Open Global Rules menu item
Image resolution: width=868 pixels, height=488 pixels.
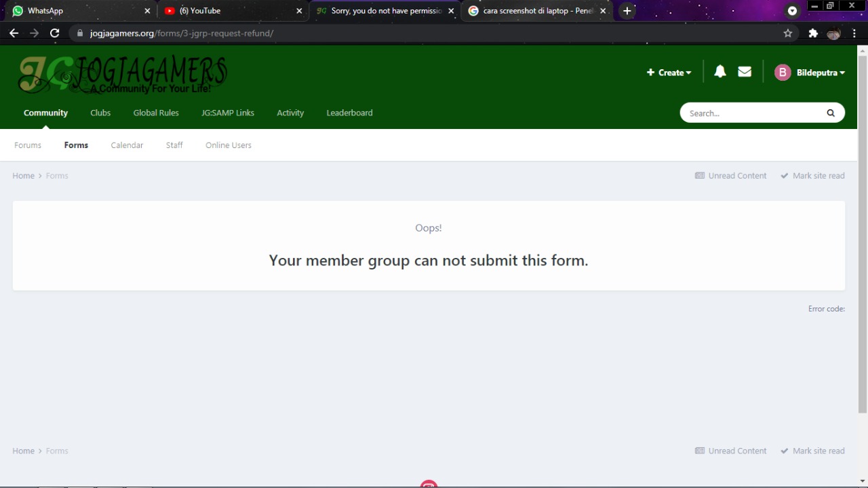click(156, 113)
